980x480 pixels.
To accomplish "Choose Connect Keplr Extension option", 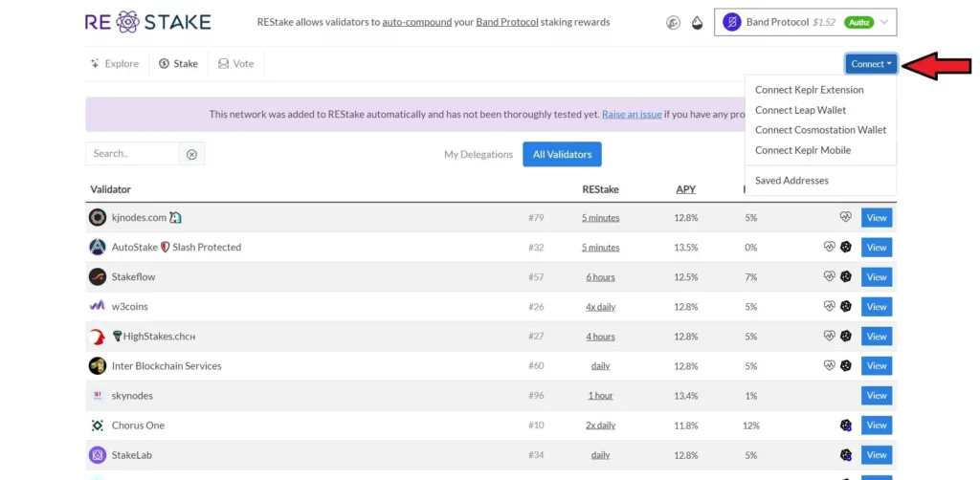I will (x=809, y=90).
